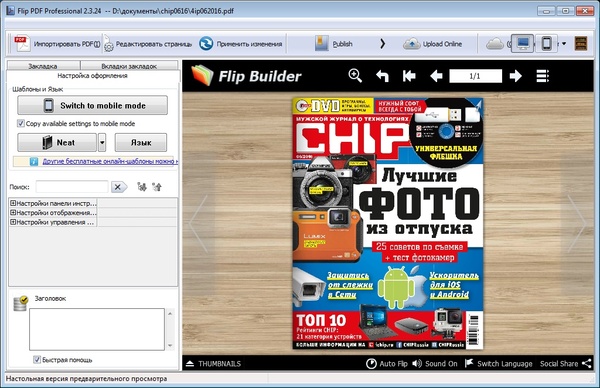This screenshot has width=600, height=388.
Task: Clear search with the X button
Action: (x=119, y=187)
